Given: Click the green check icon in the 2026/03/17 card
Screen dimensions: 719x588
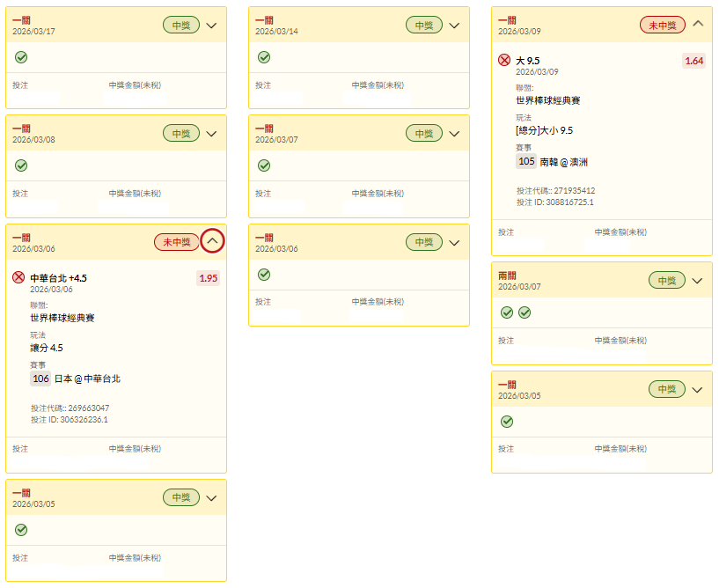Looking at the screenshot, I should (x=21, y=57).
